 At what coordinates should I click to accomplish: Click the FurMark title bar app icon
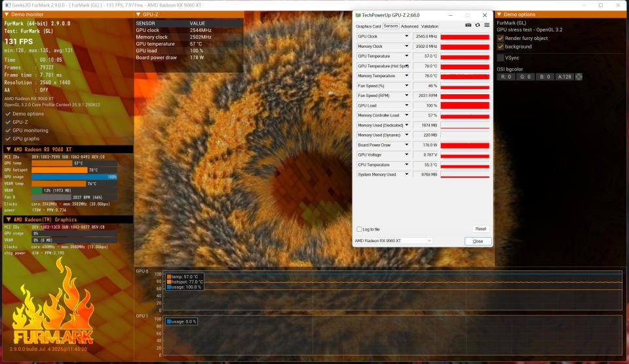coord(9,5)
